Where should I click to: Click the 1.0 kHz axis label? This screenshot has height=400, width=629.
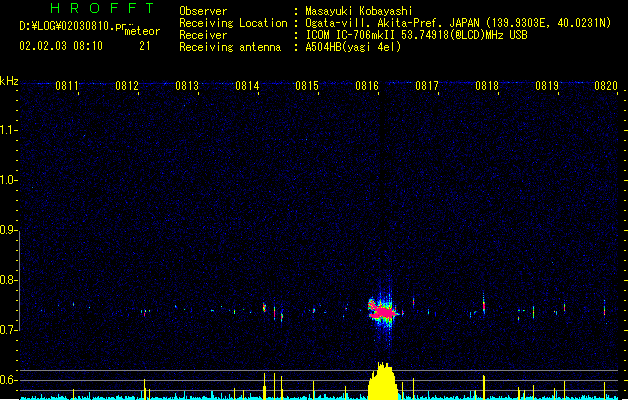coord(8,180)
